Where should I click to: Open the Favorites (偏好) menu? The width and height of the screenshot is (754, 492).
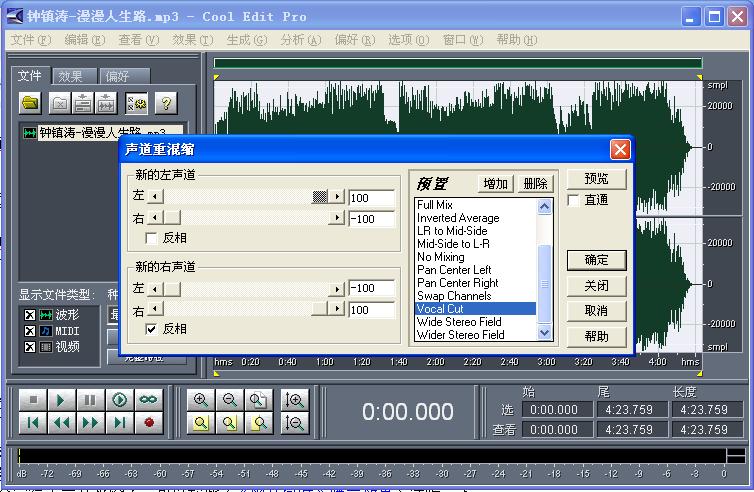tap(354, 40)
